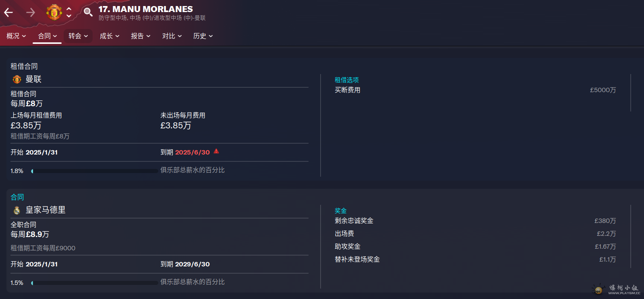Open the 历史 menu item

coord(203,36)
